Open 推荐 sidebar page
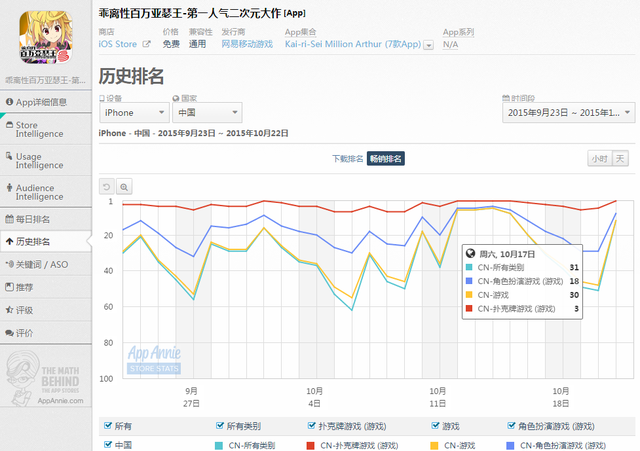Image resolution: width=640 pixels, height=451 pixels. 46,287
